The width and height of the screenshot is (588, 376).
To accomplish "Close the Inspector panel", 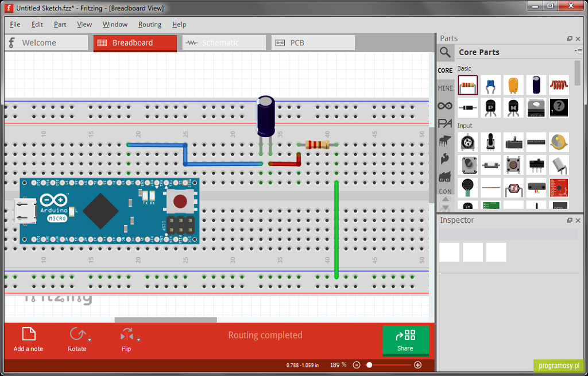I will (x=578, y=220).
